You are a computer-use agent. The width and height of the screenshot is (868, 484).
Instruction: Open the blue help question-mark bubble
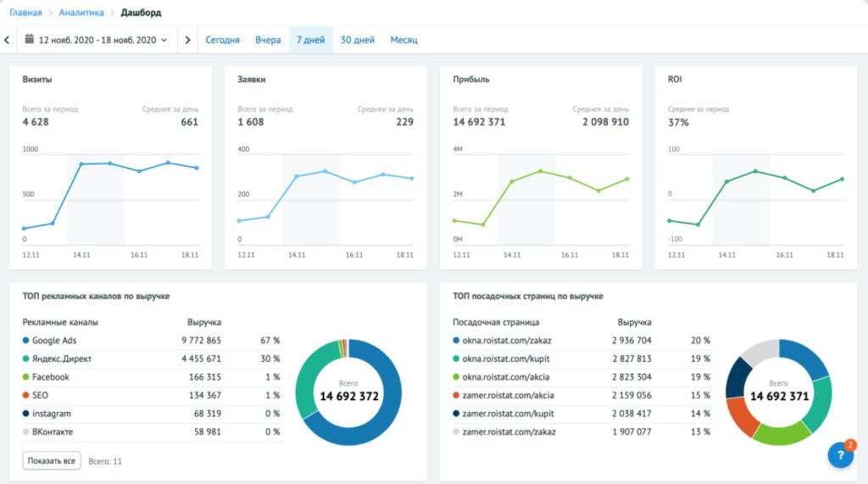pyautogui.click(x=840, y=454)
